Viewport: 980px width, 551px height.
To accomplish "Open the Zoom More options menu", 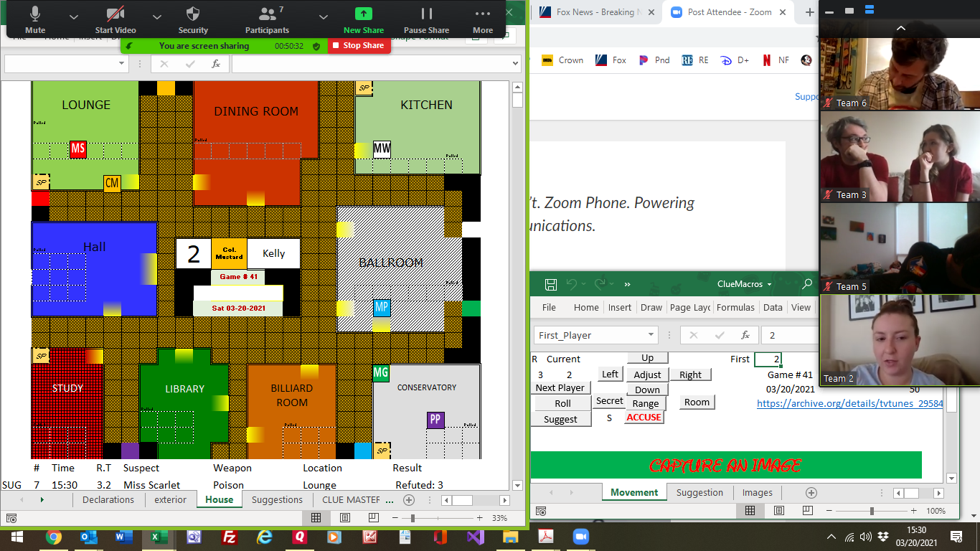I will point(483,20).
